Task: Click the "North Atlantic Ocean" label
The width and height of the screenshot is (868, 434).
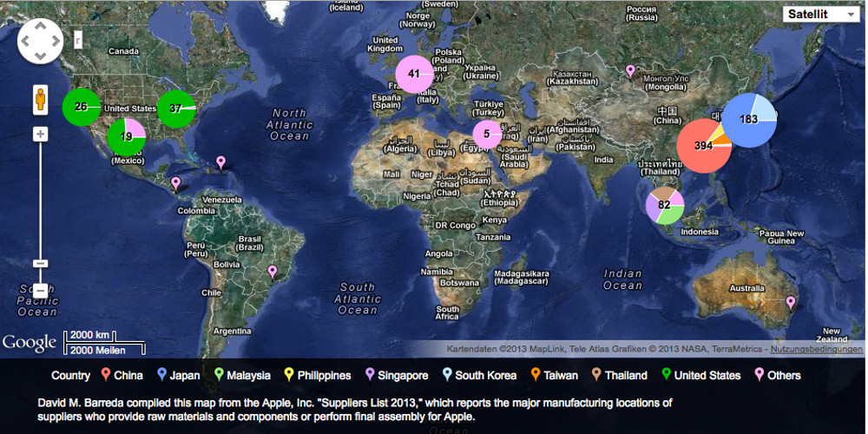Action: 290,124
